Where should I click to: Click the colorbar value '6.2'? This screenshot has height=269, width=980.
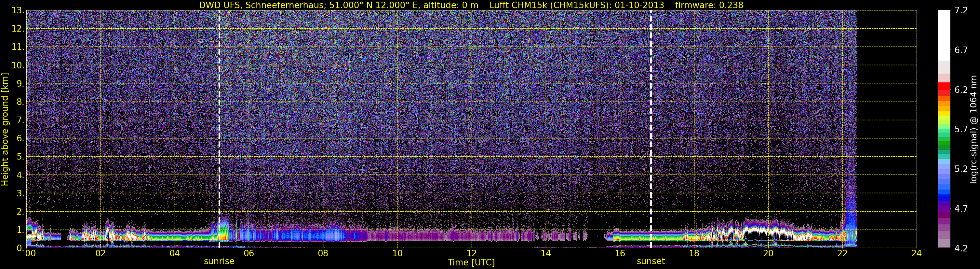[x=961, y=90]
